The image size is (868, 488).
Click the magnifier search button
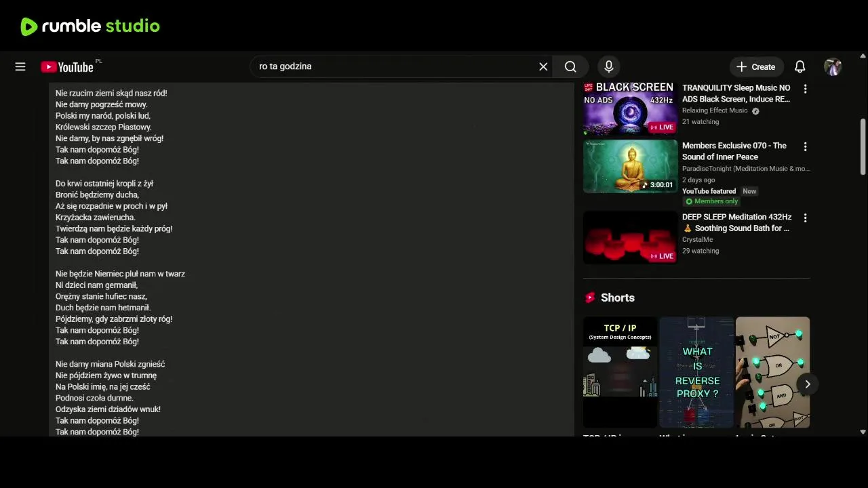click(x=570, y=66)
